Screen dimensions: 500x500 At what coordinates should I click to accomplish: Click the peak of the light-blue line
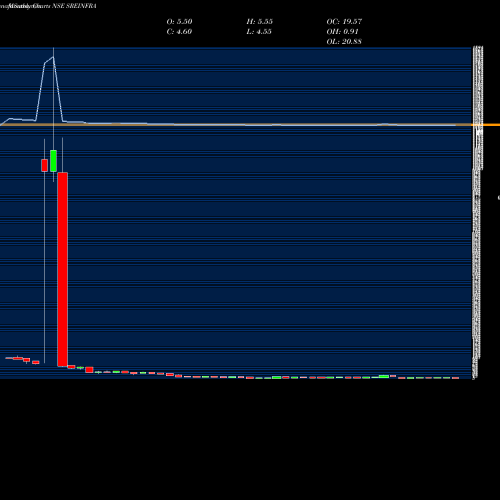pyautogui.click(x=53, y=57)
